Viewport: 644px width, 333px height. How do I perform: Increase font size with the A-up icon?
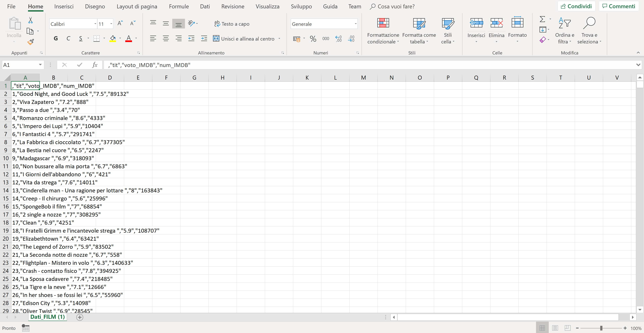(120, 23)
